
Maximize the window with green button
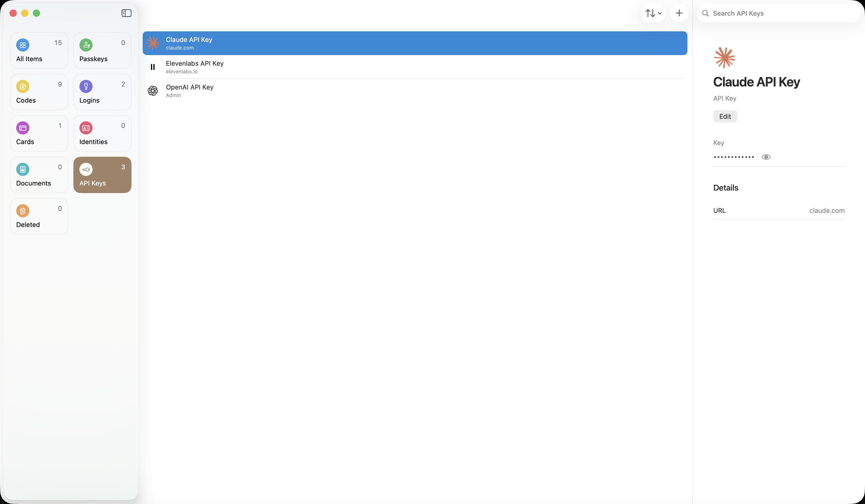pos(36,13)
